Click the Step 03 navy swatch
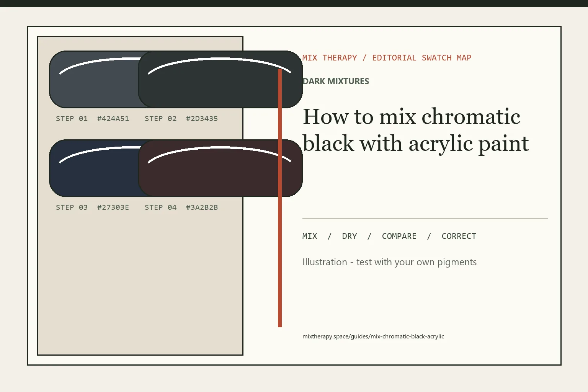 pyautogui.click(x=94, y=168)
